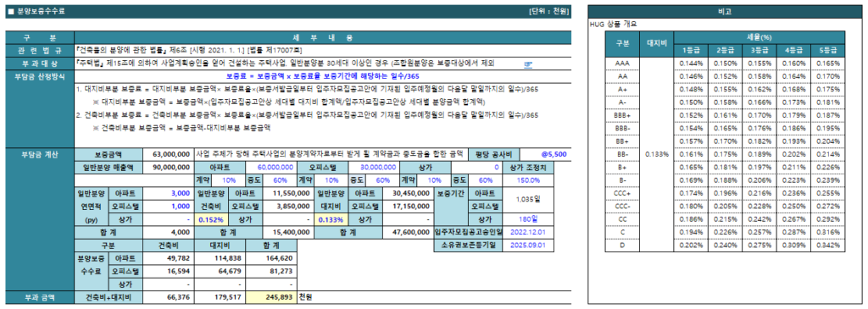Select the 보증금액 value 63,000,000
Viewport: 868px width, 309px height.
[169, 154]
